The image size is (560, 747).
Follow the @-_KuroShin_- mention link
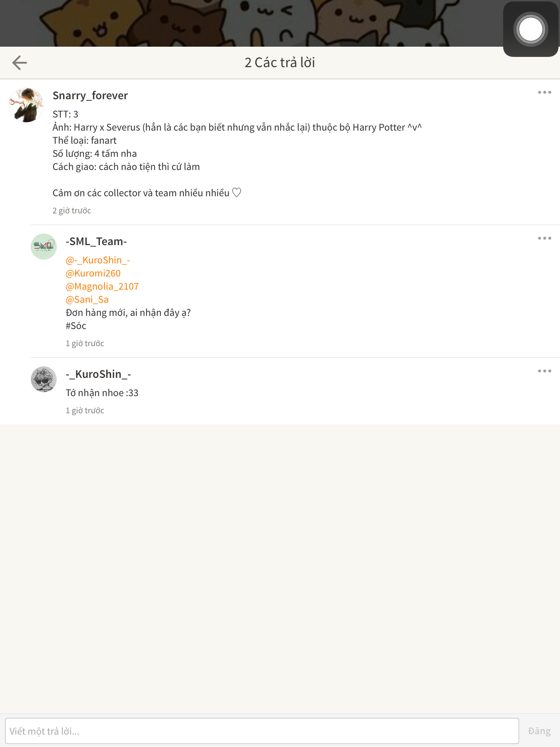pyautogui.click(x=98, y=260)
